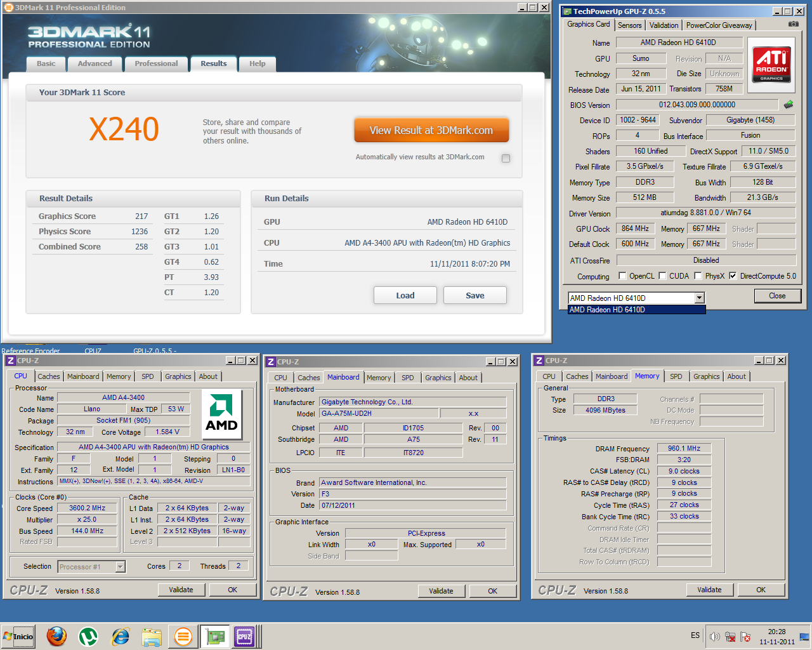Click the Graphics Score 217 row

(x=93, y=216)
